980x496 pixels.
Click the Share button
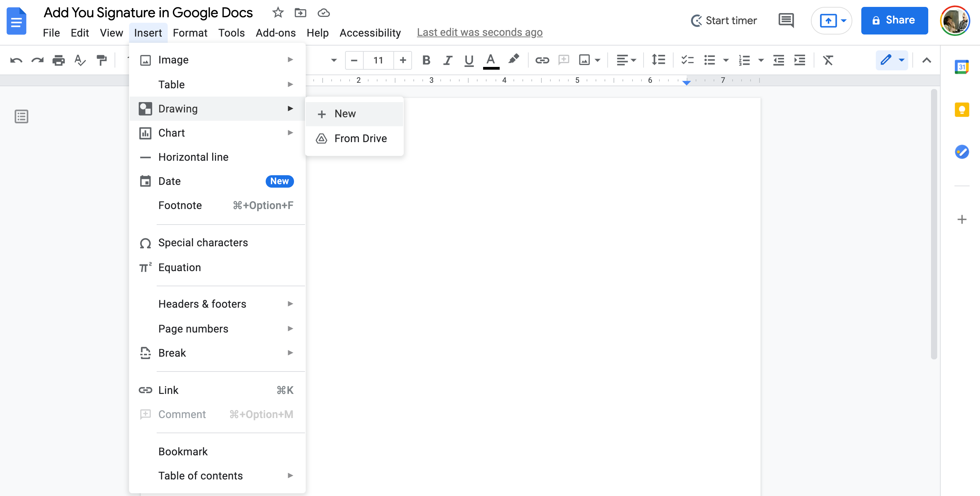point(894,20)
